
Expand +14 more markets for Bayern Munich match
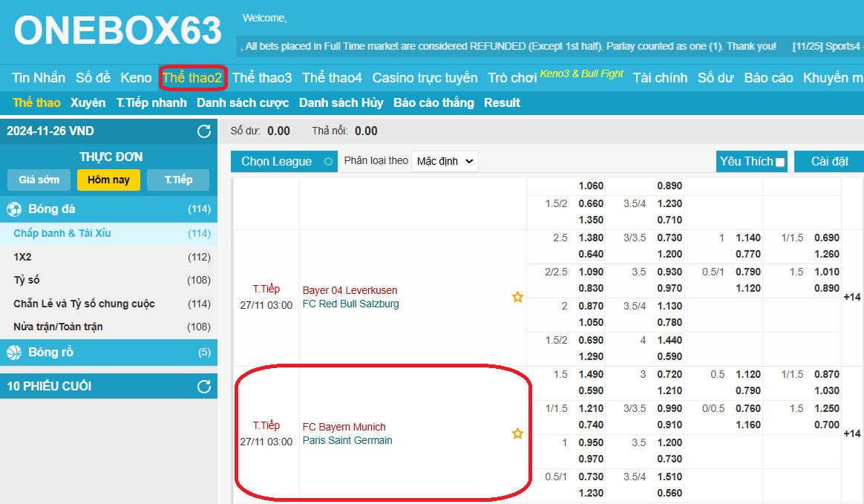tap(851, 433)
